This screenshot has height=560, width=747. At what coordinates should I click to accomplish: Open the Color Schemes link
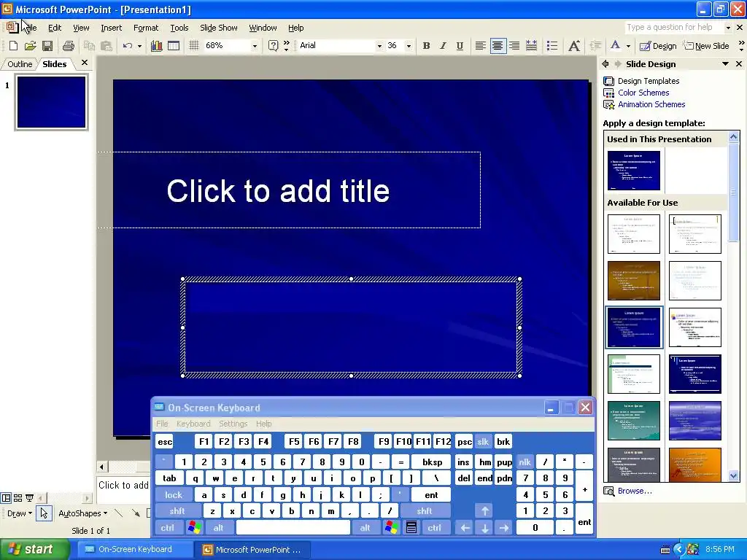click(643, 93)
